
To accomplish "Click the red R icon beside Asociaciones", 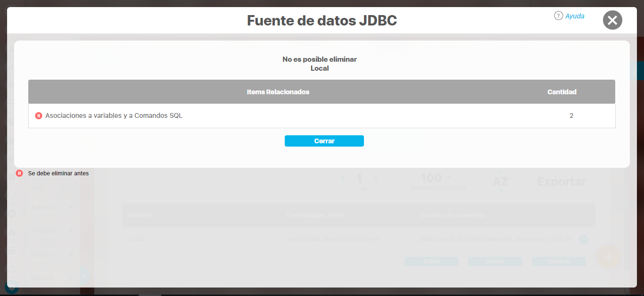I will [x=39, y=115].
